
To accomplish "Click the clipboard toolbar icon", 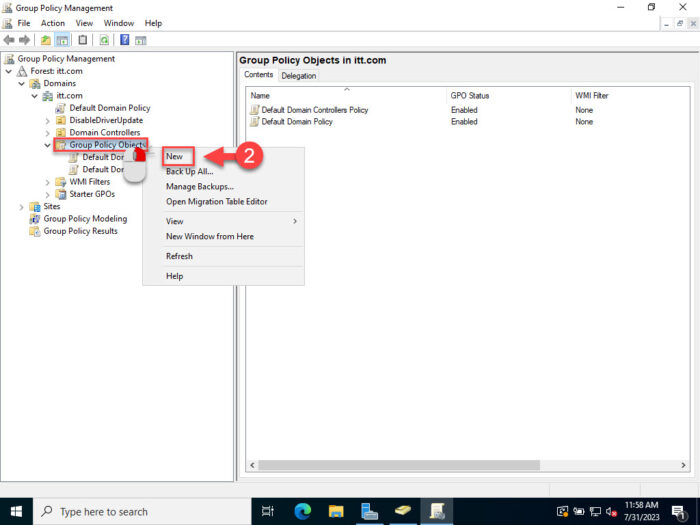I will coord(83,40).
